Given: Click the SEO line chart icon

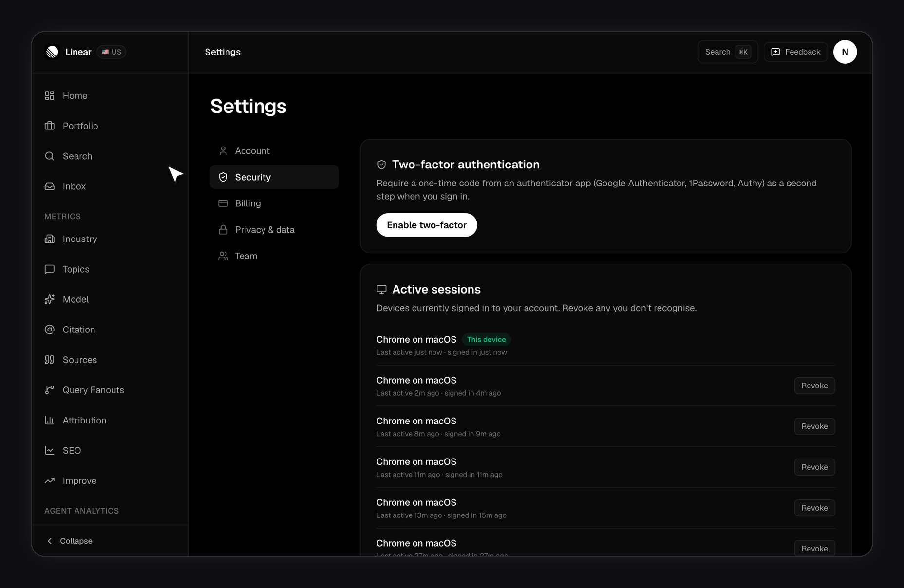Looking at the screenshot, I should point(50,450).
